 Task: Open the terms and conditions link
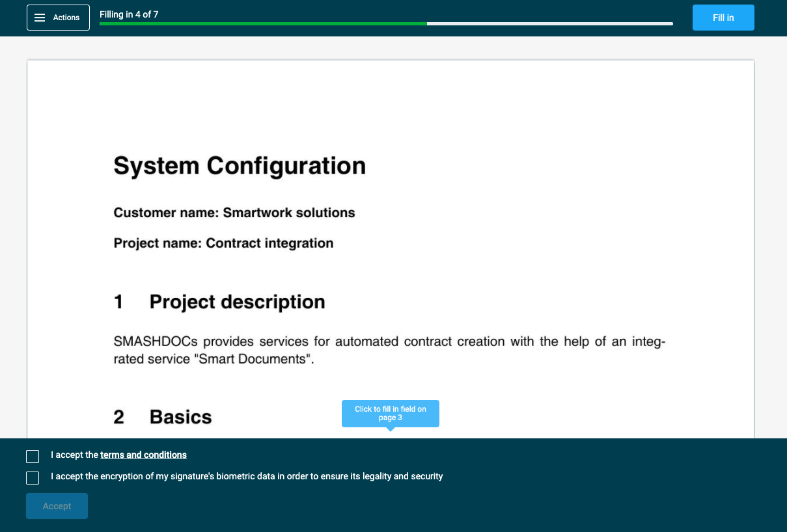pos(143,455)
